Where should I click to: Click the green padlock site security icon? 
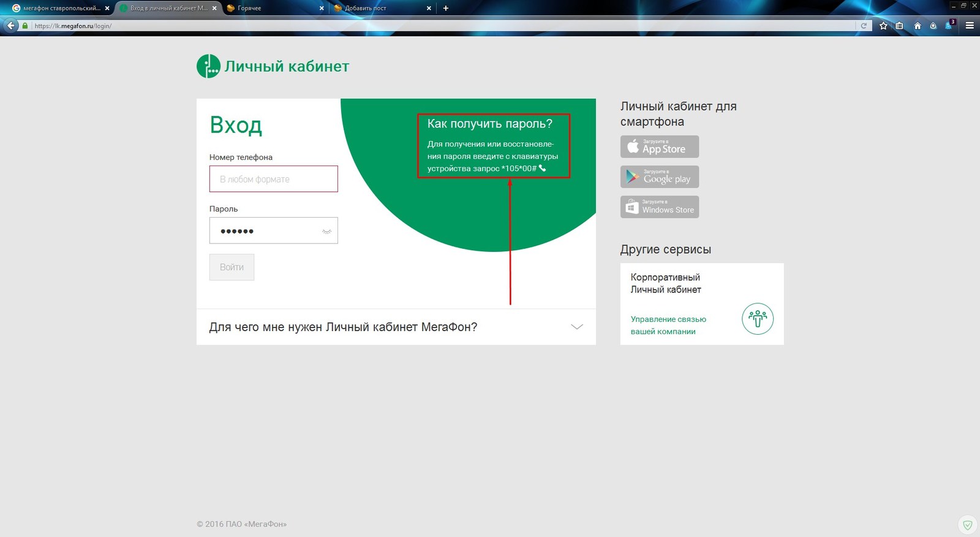click(x=25, y=26)
